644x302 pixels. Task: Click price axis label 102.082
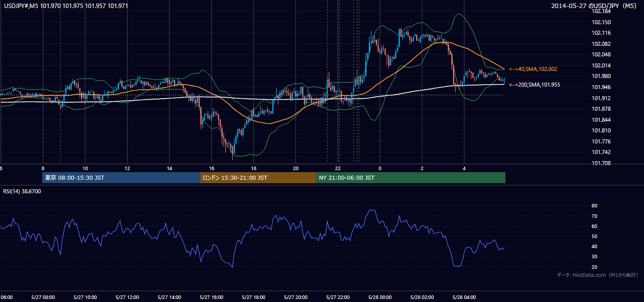[602, 44]
